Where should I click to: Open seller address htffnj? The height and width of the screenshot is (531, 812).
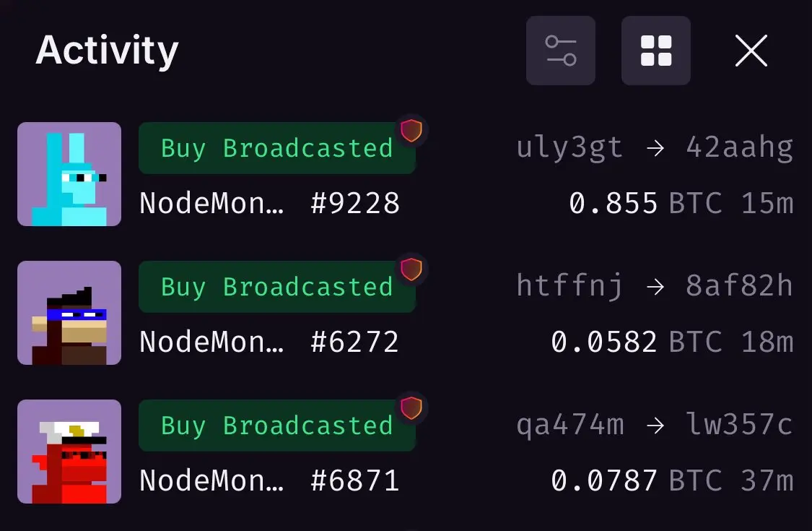(569, 287)
